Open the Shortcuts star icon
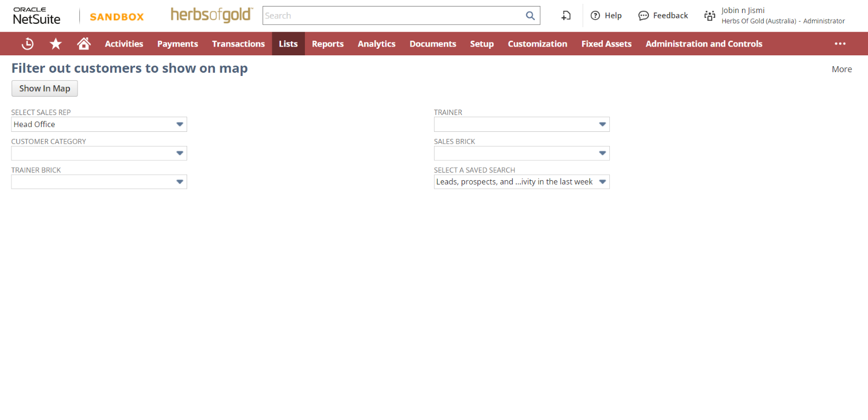 (55, 44)
